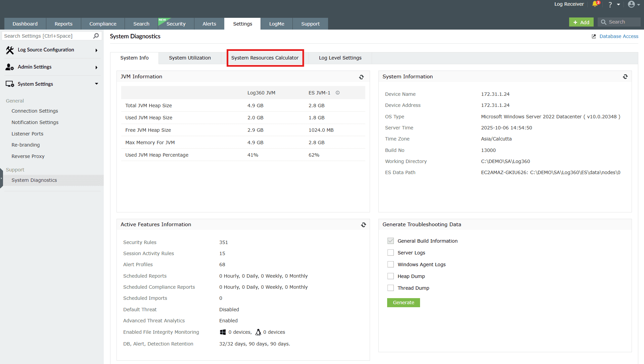The height and width of the screenshot is (364, 644).
Task: Click the Alert Profiles value 68
Action: (222, 265)
